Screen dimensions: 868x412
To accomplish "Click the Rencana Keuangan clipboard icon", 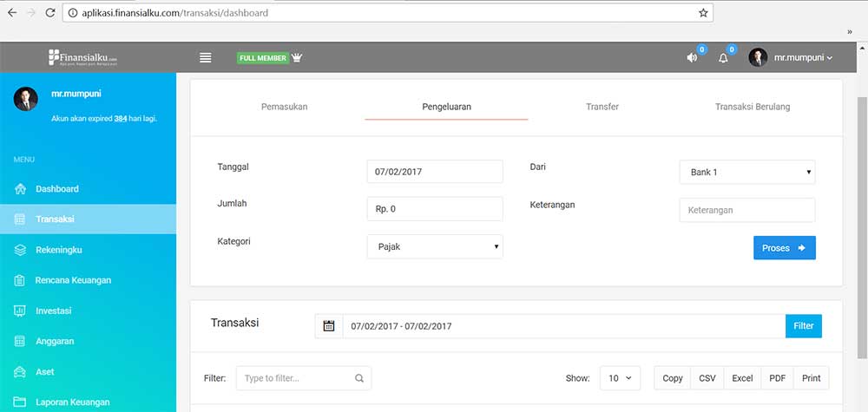I will click(x=20, y=280).
